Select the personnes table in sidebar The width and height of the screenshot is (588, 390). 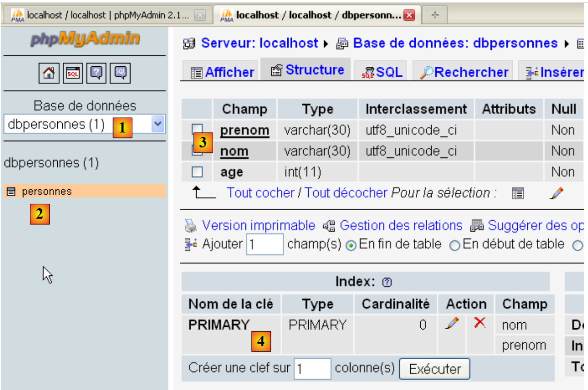(x=46, y=191)
